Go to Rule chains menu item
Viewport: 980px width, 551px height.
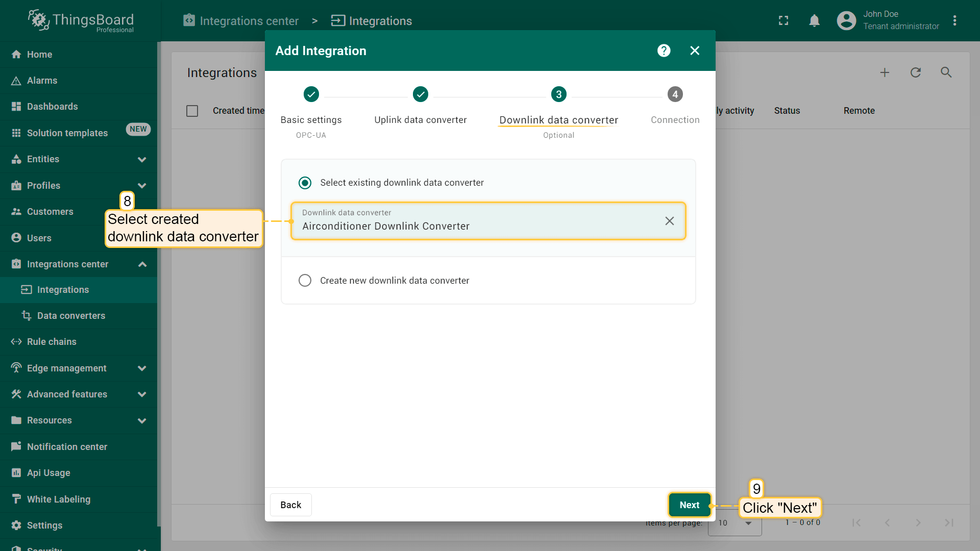[52, 342]
